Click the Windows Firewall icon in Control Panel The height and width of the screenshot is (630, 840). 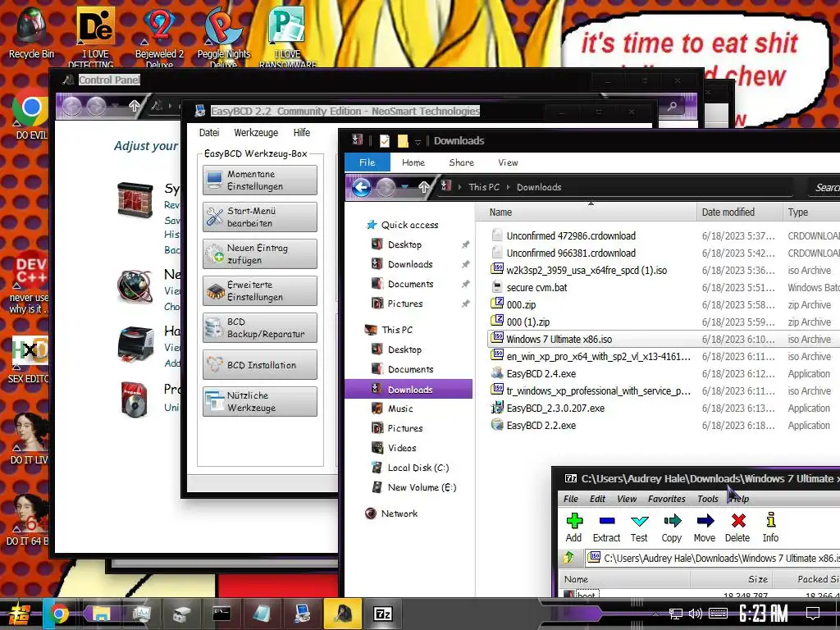(135, 200)
